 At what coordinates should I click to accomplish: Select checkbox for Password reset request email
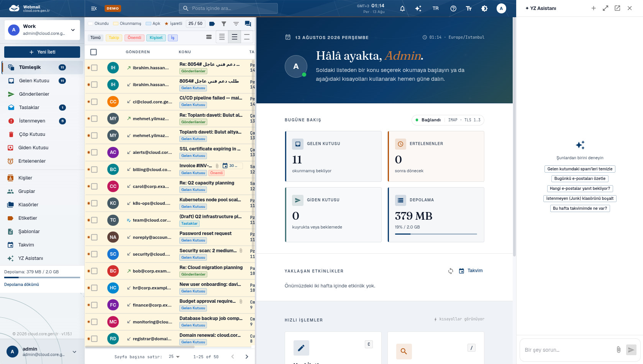pyautogui.click(x=94, y=237)
